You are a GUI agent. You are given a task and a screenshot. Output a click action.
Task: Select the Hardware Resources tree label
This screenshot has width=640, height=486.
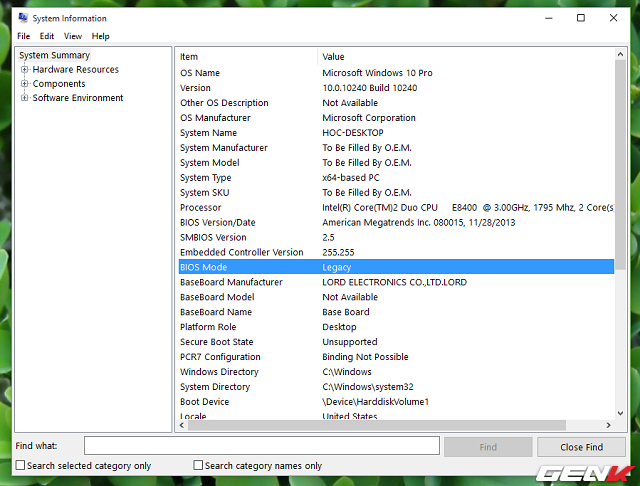(76, 69)
